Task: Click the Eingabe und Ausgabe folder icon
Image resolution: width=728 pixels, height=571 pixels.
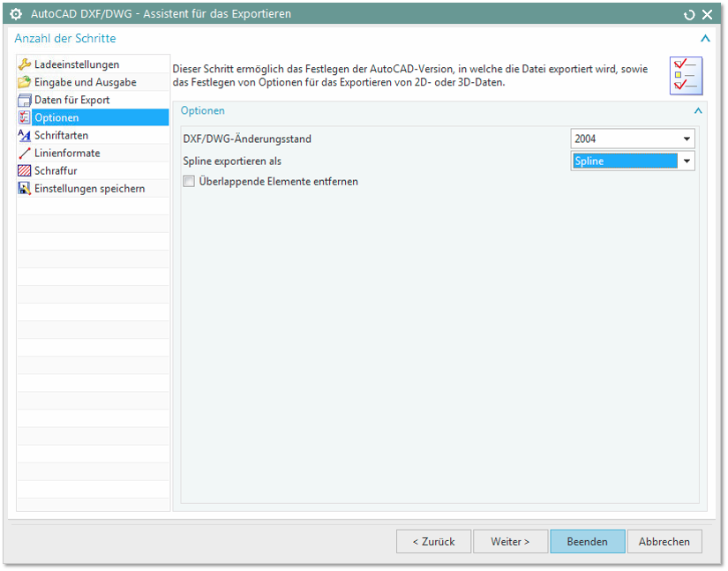Action: pos(24,82)
